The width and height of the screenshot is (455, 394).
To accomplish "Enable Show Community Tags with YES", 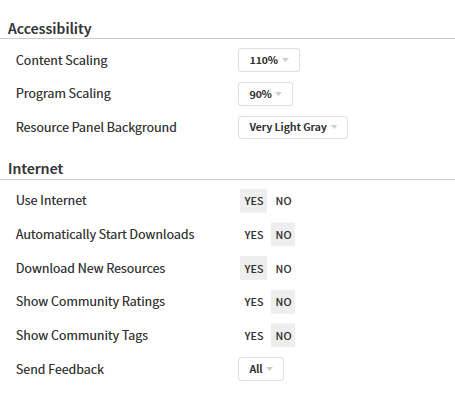I will pos(253,336).
